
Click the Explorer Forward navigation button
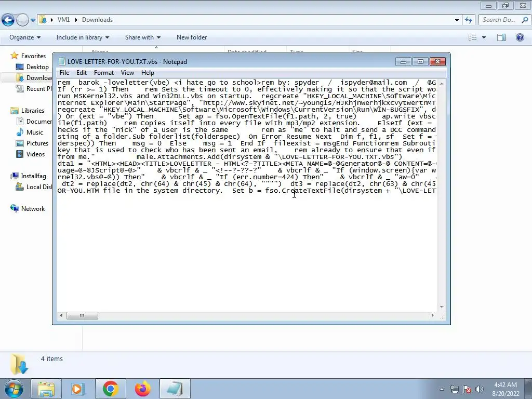[x=22, y=20]
